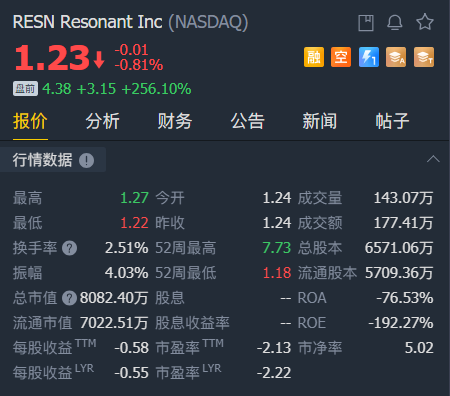450x396 pixels.
Task: Click the info icon beside 行情数据
Action: (86, 160)
